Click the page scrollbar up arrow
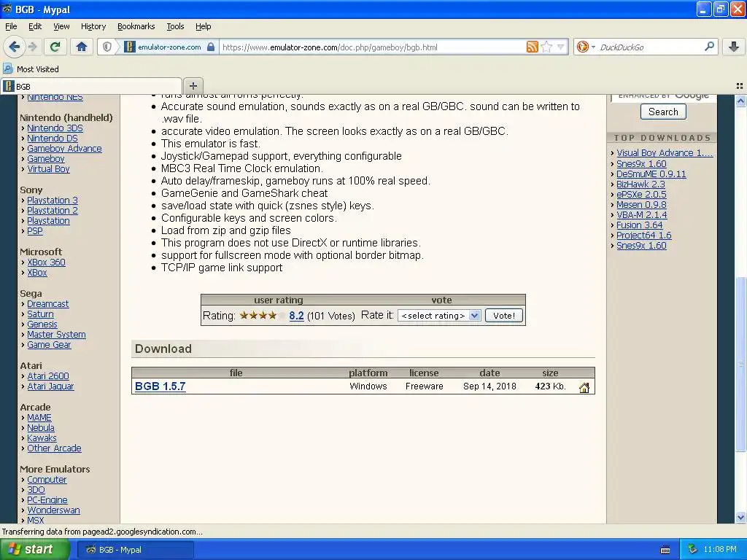Screen dimensions: 747x560 [740, 101]
